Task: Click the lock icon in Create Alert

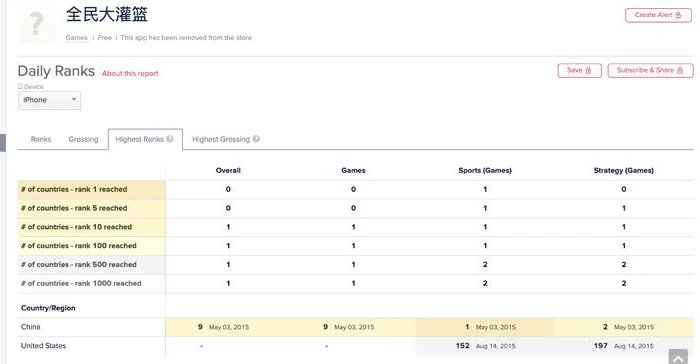Action: click(678, 15)
